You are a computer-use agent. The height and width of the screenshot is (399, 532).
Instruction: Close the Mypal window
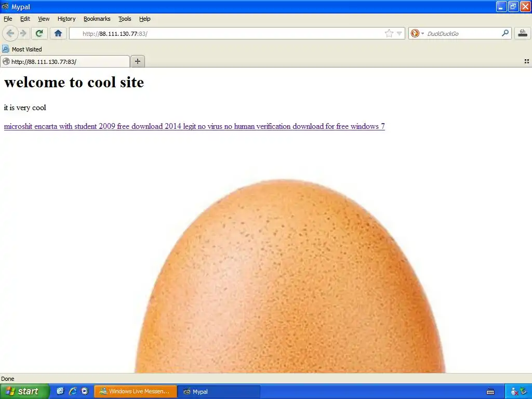[x=525, y=6]
